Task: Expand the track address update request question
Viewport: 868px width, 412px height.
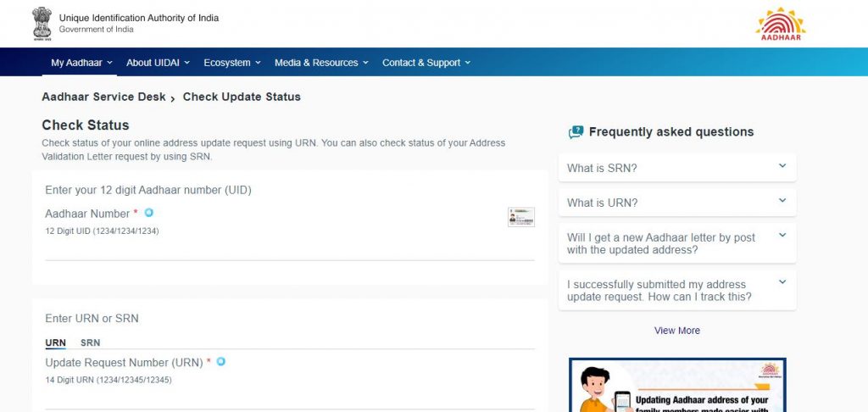Action: click(677, 291)
